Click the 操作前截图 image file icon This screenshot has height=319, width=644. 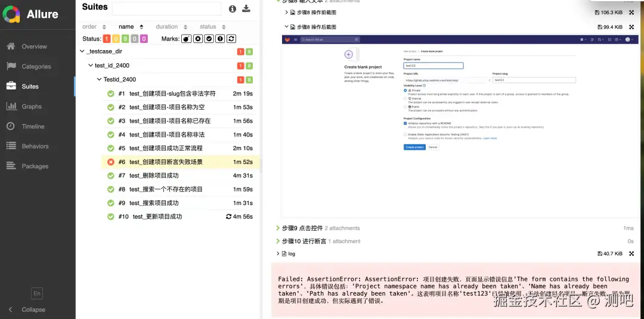(x=293, y=13)
